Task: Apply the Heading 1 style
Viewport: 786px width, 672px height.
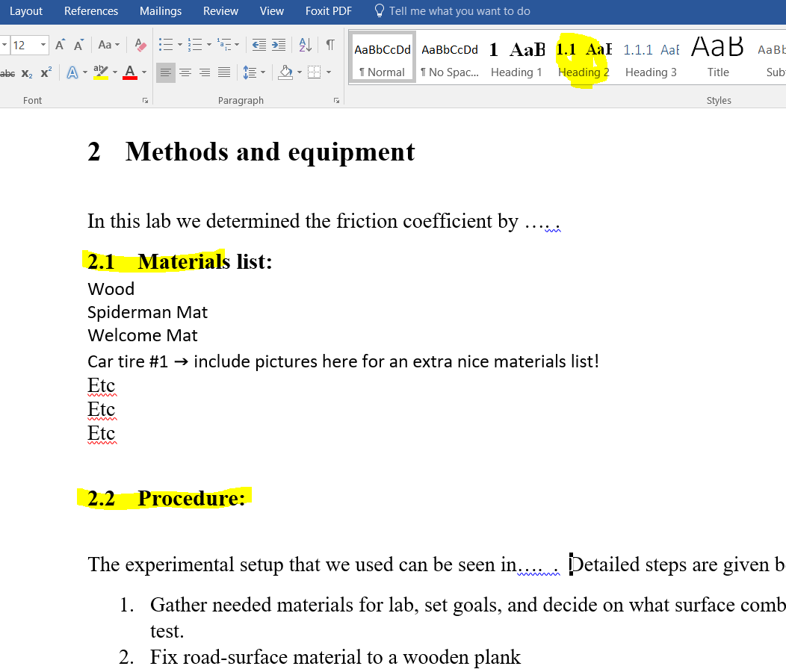Action: coord(517,58)
